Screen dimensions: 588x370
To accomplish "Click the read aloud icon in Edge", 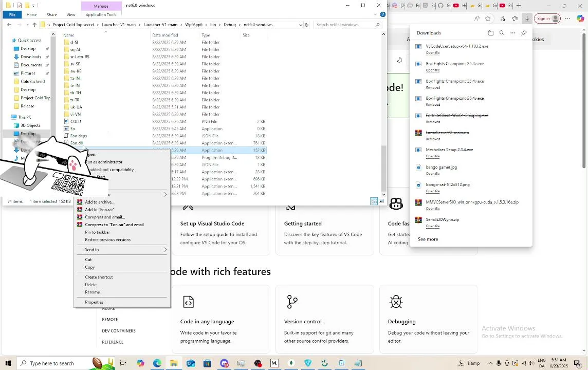I will click(x=476, y=18).
